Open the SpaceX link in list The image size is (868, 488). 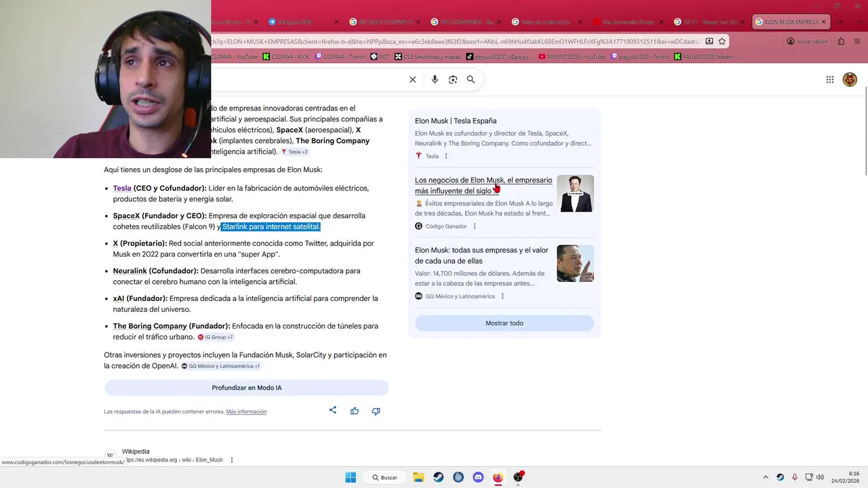[126, 216]
